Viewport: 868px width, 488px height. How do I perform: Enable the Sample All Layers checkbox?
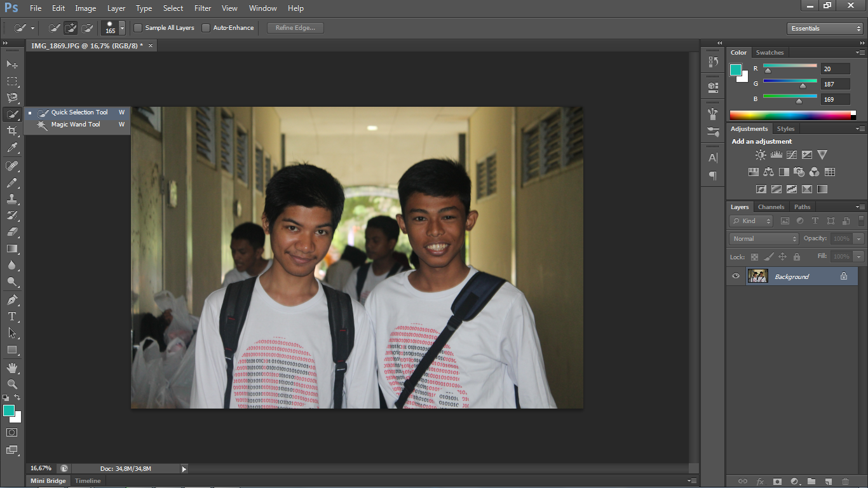point(137,28)
